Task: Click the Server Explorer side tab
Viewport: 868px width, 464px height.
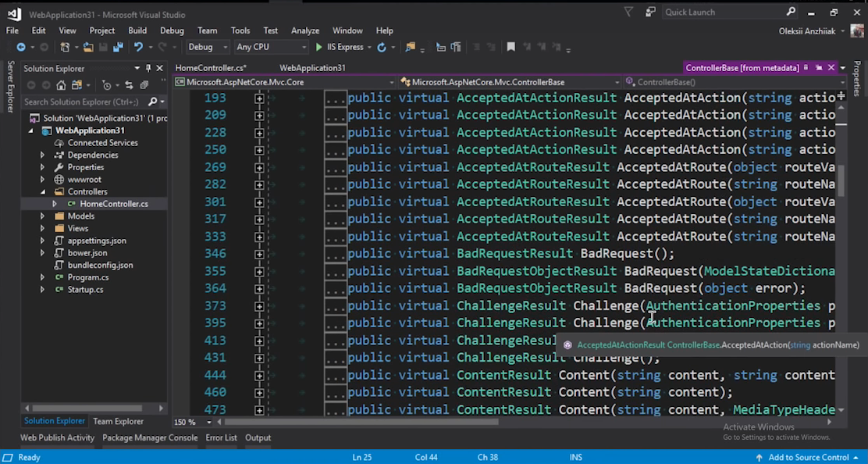Action: click(x=10, y=87)
